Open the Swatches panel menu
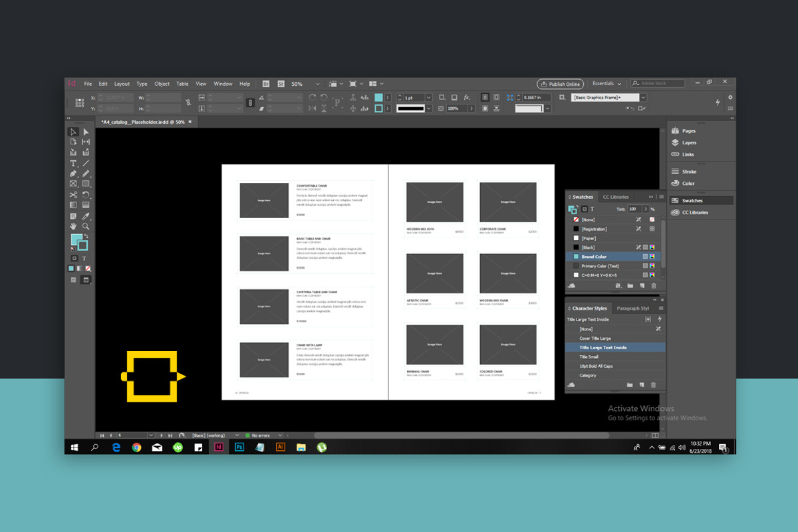798x532 pixels. (x=661, y=197)
